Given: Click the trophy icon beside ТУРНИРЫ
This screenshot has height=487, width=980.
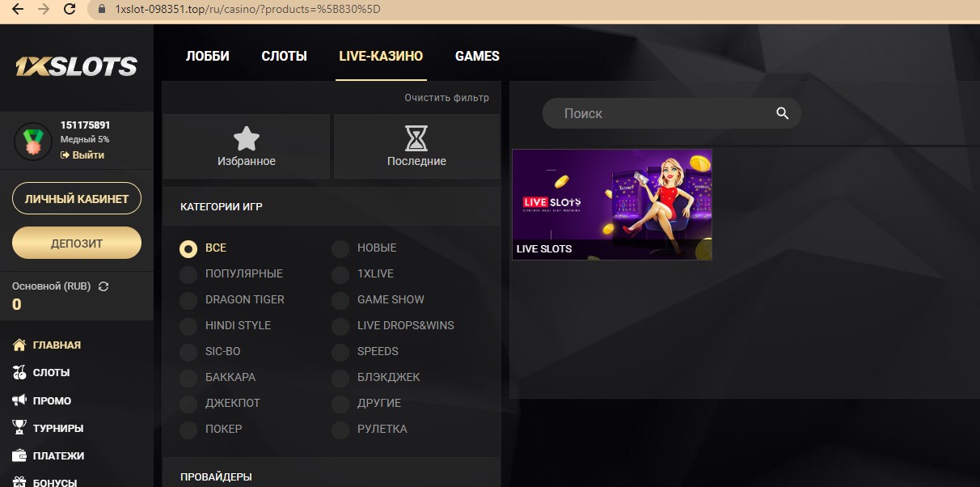Looking at the screenshot, I should [x=19, y=428].
